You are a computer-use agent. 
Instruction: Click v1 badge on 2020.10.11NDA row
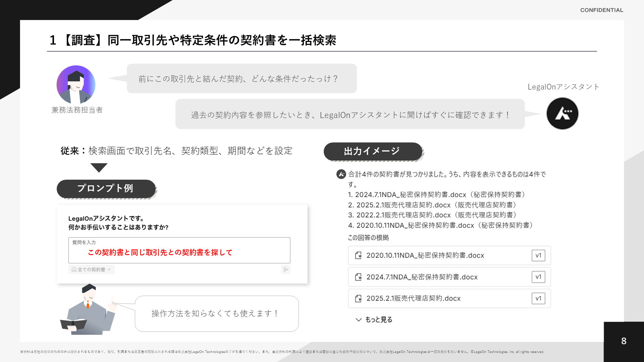pos(538,255)
